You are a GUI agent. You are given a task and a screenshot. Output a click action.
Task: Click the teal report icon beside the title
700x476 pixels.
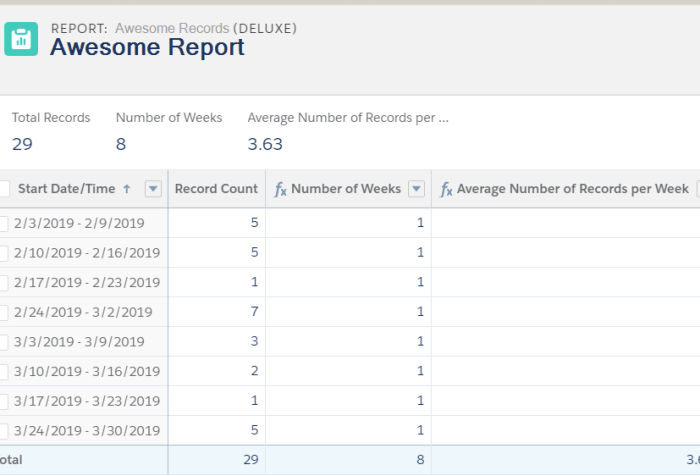tap(21, 40)
